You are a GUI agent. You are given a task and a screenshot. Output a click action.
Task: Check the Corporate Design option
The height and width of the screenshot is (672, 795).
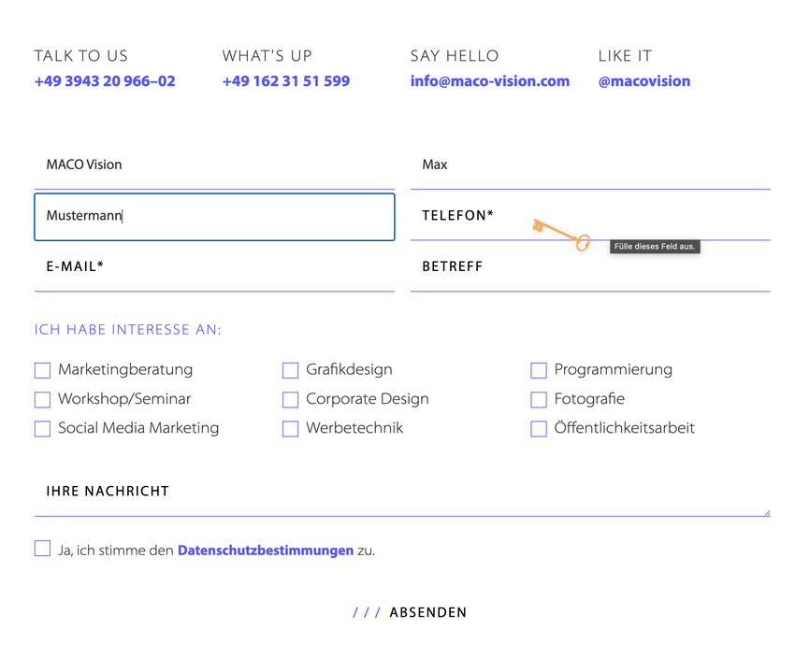click(x=290, y=400)
